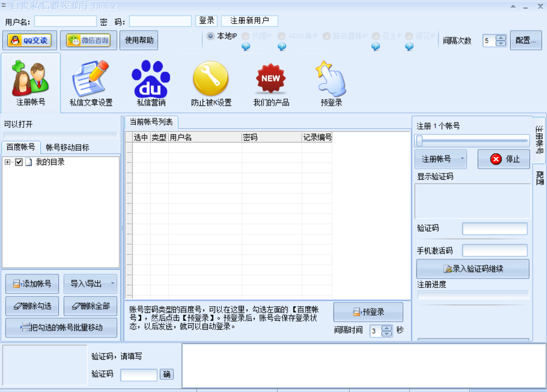
Task: Select the 花生IP radio button
Action: (376, 36)
